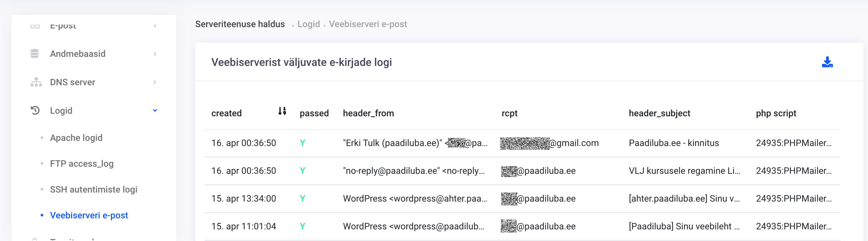Download the web server e-mail log

pos(827,62)
